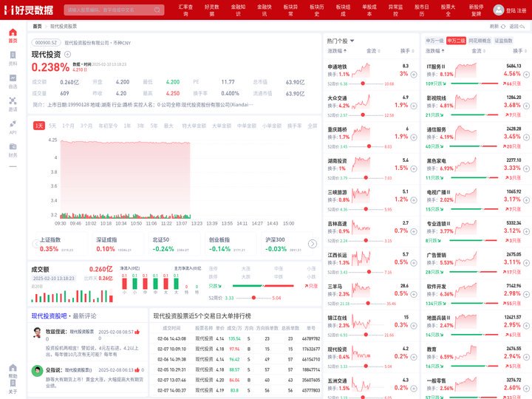Click the next arrow in index carousel

pyautogui.click(x=313, y=244)
